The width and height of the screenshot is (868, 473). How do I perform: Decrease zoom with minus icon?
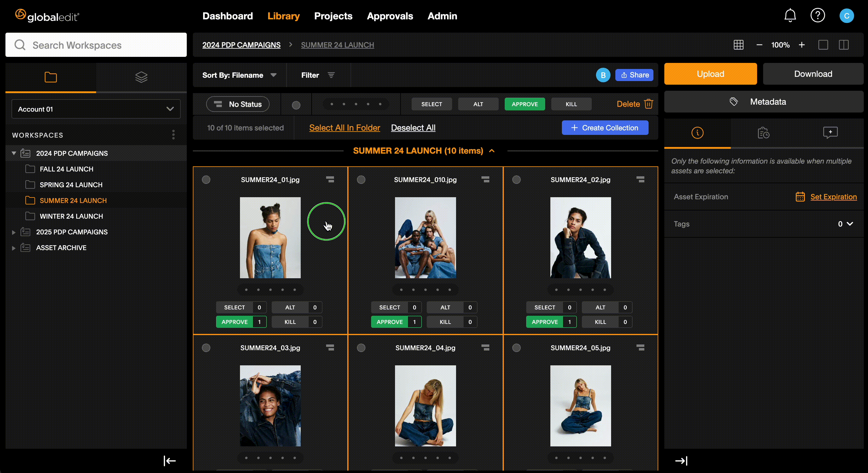point(759,45)
